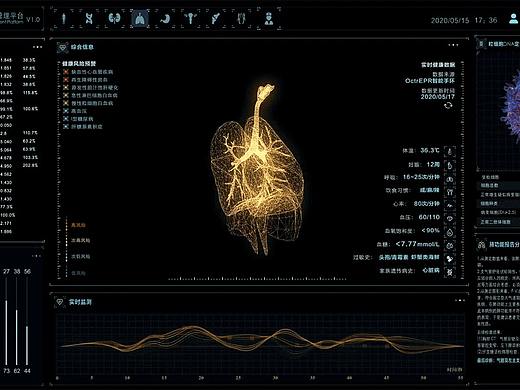Click the lungs icon in 肺功能报告 header

pos(481,245)
